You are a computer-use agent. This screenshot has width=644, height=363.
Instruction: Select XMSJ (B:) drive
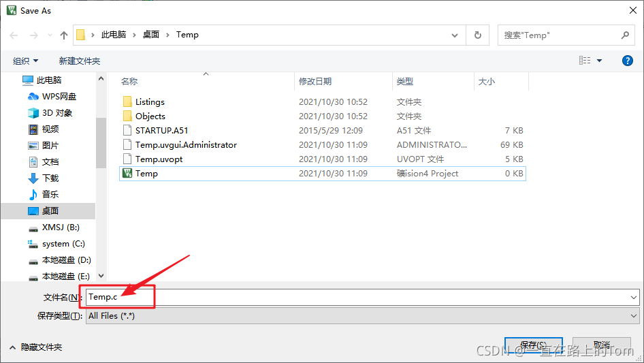click(x=53, y=227)
